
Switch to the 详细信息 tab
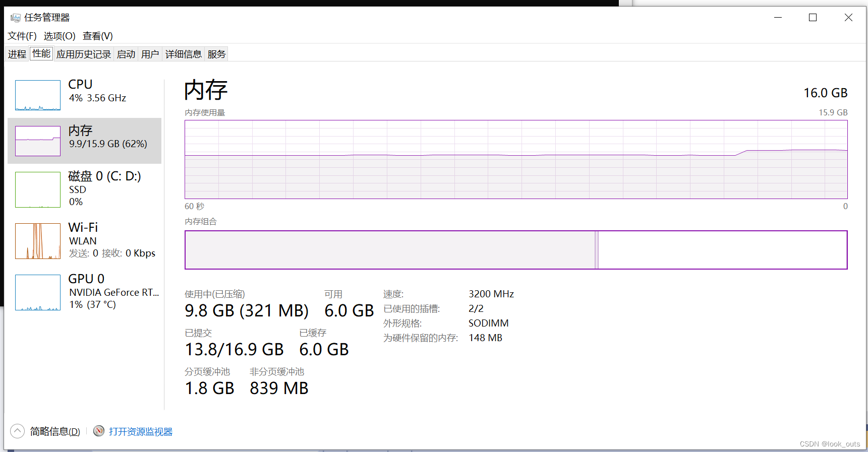[184, 54]
